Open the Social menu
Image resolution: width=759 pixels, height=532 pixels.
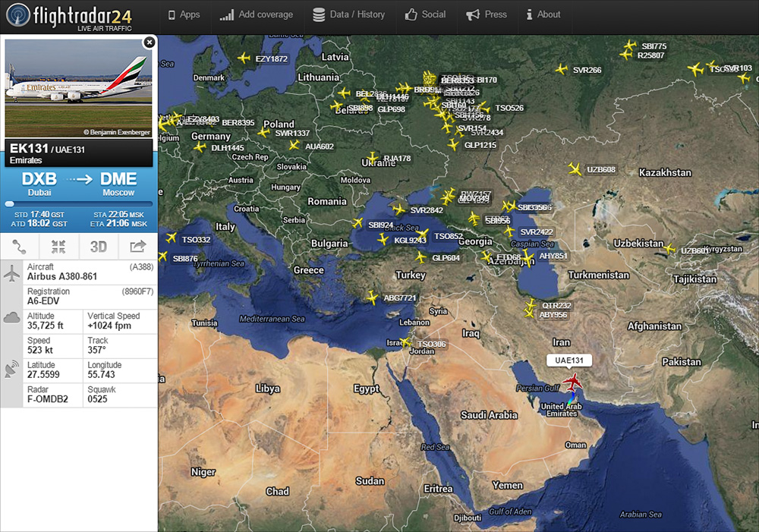click(425, 14)
